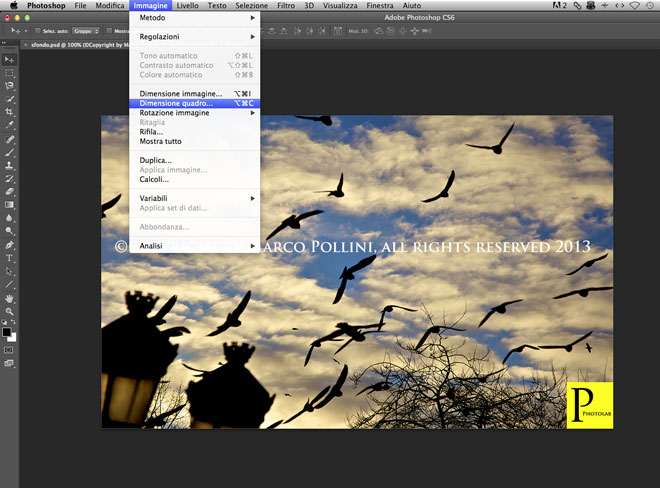The image size is (660, 488).
Task: Click the 3D slide mode icon
Action: click(x=415, y=31)
